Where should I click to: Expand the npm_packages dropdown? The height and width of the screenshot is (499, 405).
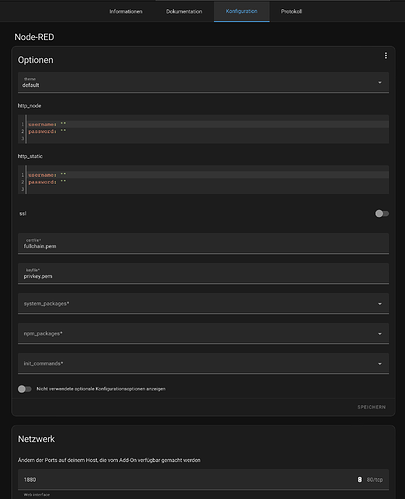[x=203, y=333]
